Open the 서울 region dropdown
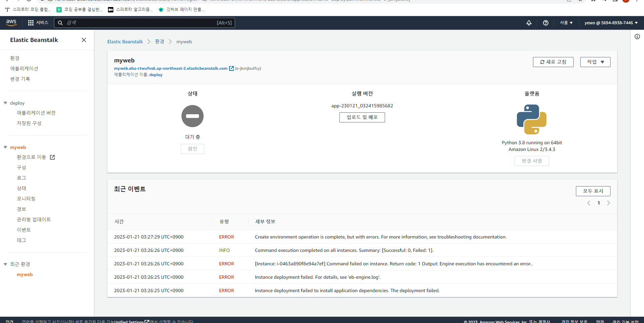Viewport: 644px width, 323px height. 566,23
